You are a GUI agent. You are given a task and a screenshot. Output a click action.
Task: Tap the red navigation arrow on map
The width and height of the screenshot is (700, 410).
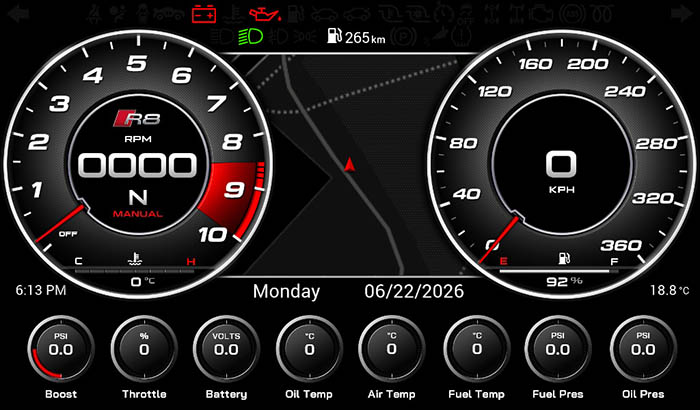point(350,164)
